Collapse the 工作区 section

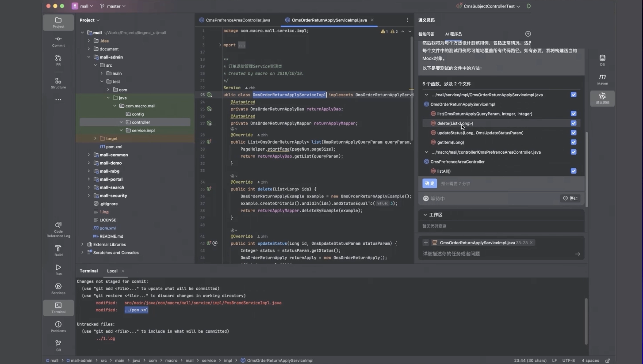tap(425, 215)
